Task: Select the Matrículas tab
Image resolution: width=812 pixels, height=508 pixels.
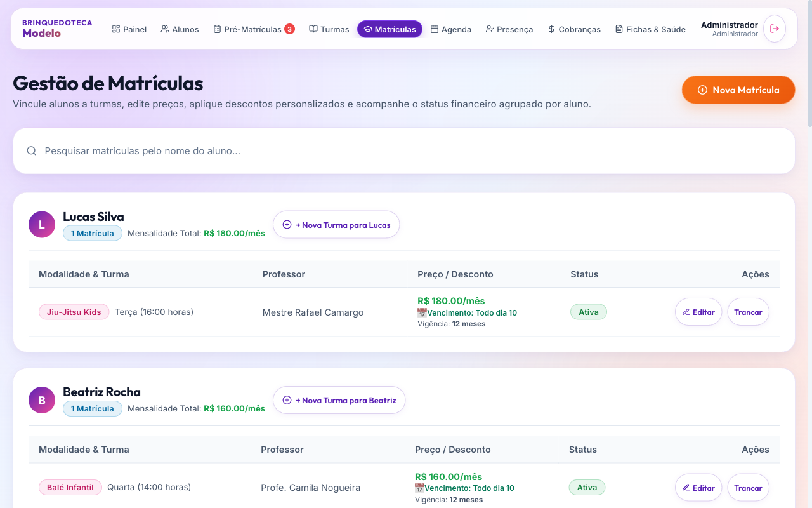Action: [390, 29]
